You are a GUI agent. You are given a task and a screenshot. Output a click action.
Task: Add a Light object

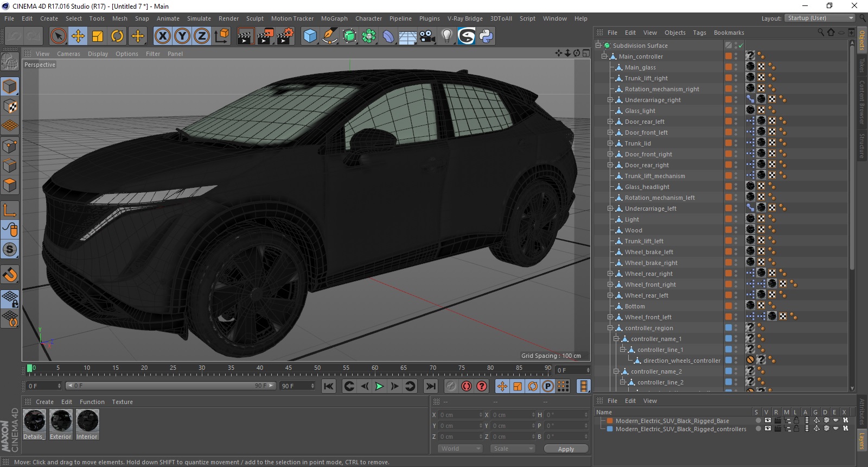coord(446,36)
